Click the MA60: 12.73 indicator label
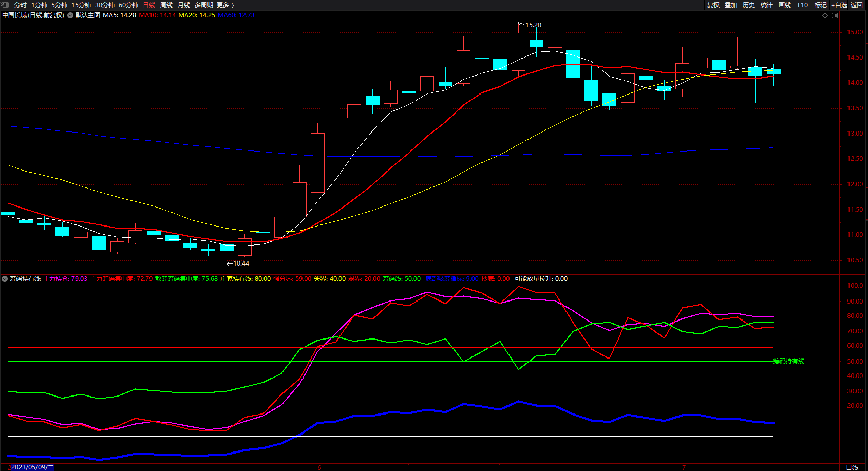The width and height of the screenshot is (868, 471). coord(236,15)
